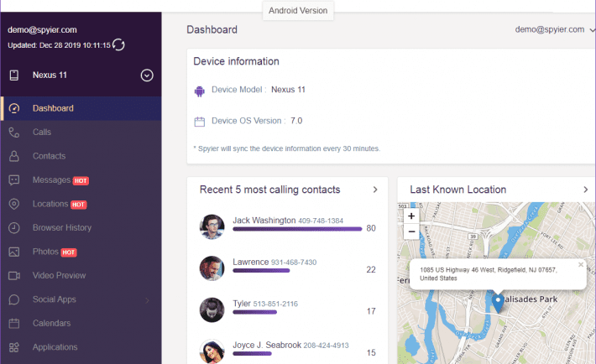Click Lawrence's avatar photo
This screenshot has width=596, height=364.
tap(212, 268)
